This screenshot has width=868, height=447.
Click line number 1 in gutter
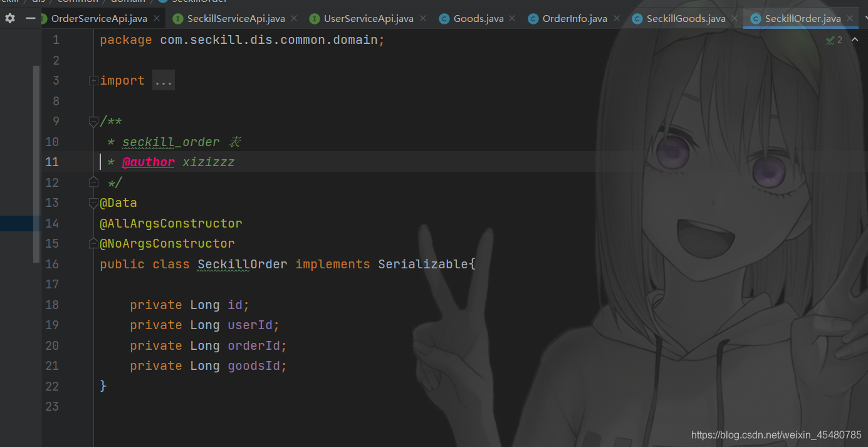[56, 40]
